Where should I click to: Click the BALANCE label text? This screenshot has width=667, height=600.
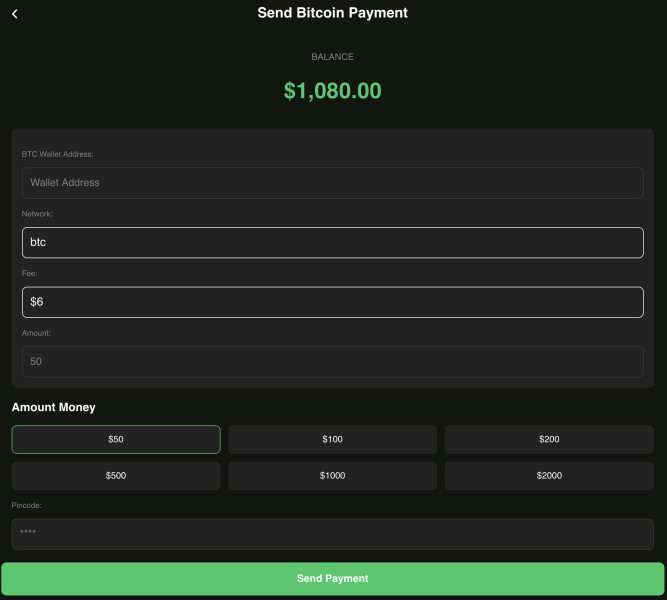coord(332,57)
